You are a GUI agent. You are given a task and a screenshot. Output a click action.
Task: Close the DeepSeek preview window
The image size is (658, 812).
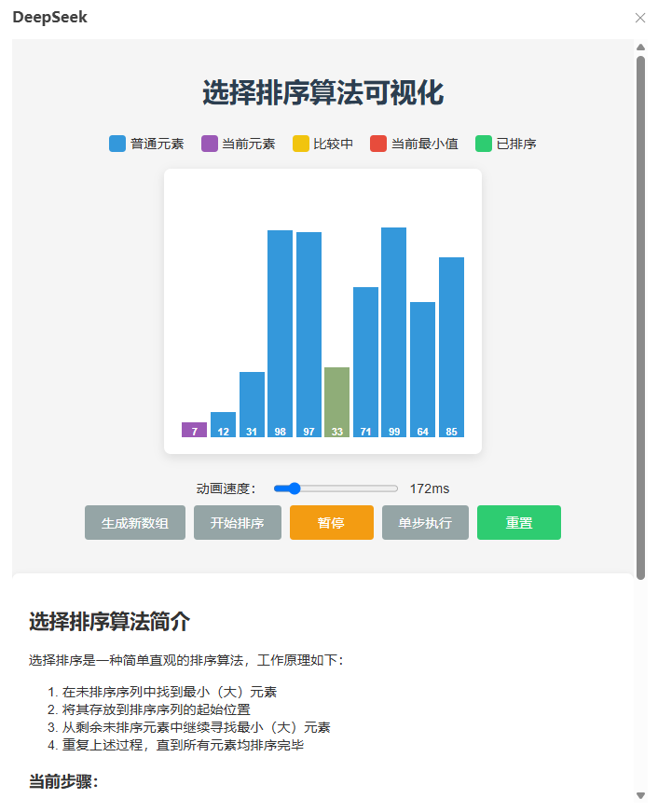click(640, 18)
